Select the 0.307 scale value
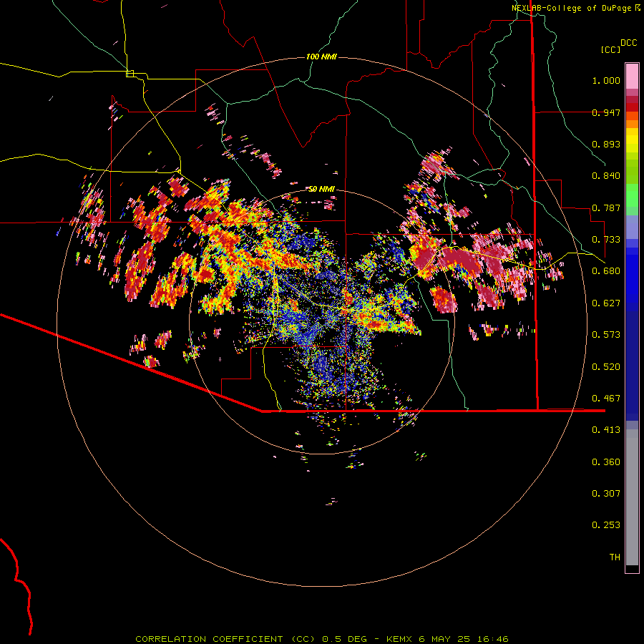The width and height of the screenshot is (644, 644). pos(606,494)
